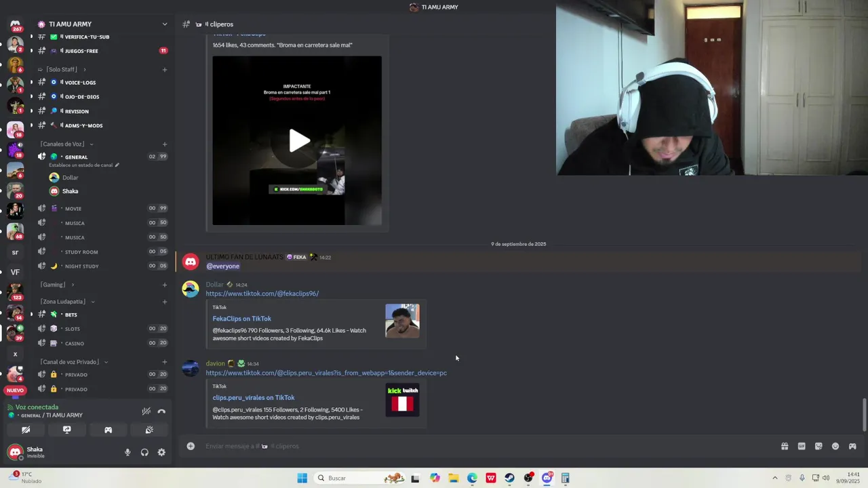Open Shaka's user avatar status menu
Viewport: 868px width, 488px height.
coord(15,452)
